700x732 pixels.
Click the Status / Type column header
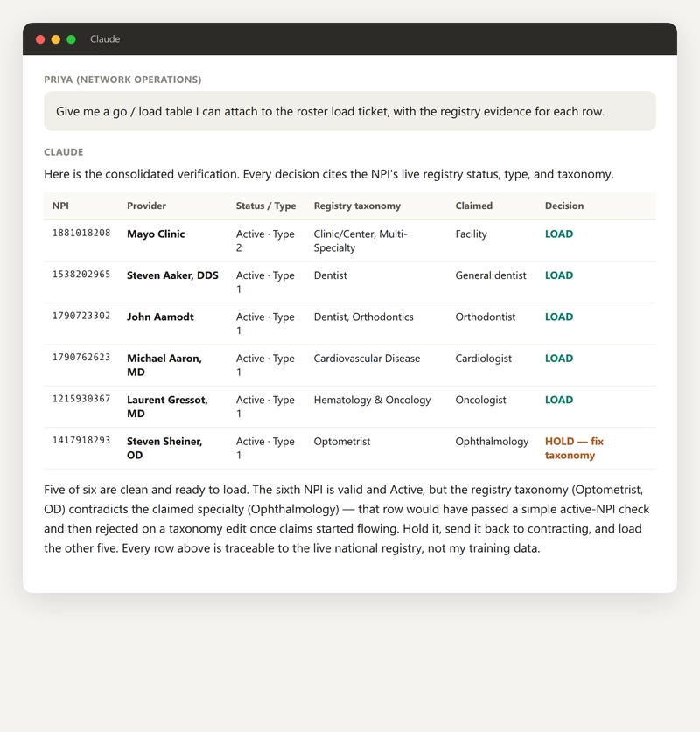coord(266,206)
